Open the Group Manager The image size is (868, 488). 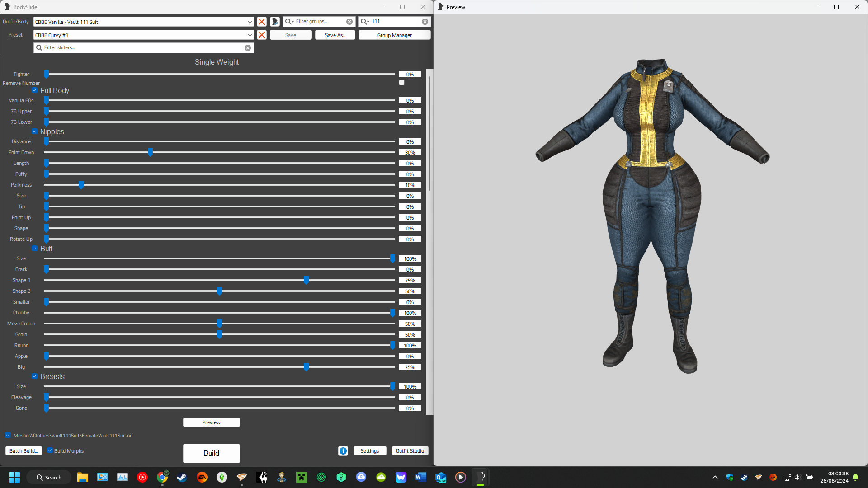point(394,35)
